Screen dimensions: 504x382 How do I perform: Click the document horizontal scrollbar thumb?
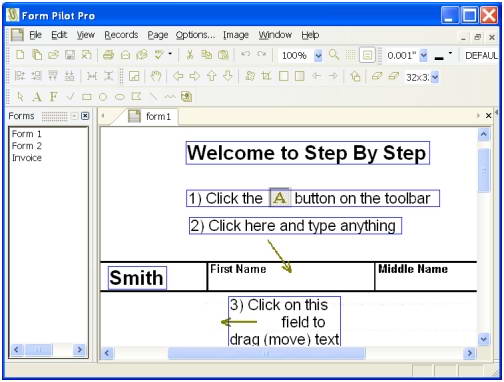click(267, 353)
